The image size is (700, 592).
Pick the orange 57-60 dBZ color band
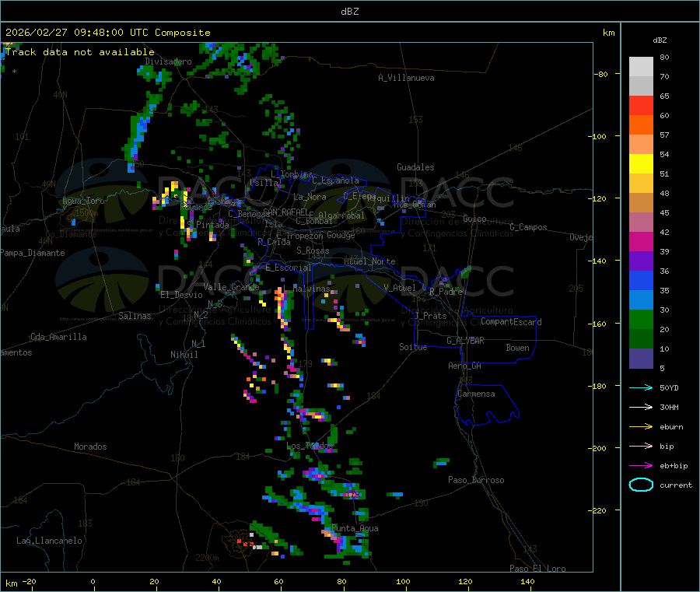(641, 125)
